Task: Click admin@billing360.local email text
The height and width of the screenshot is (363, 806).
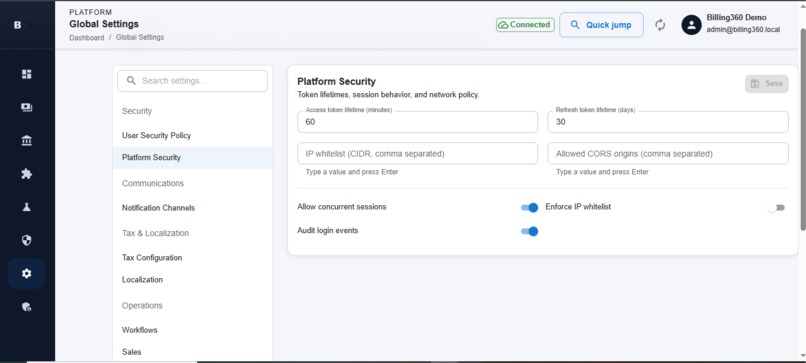Action: coord(743,30)
